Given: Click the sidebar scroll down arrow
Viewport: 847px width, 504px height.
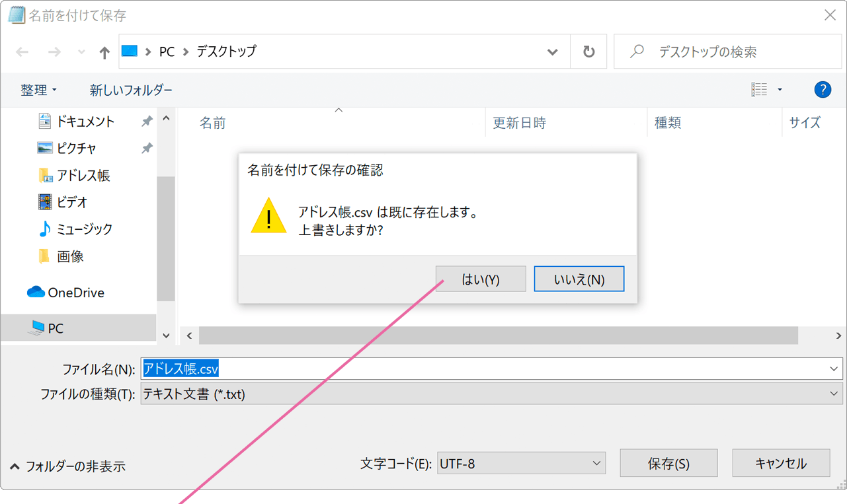Looking at the screenshot, I should click(166, 336).
